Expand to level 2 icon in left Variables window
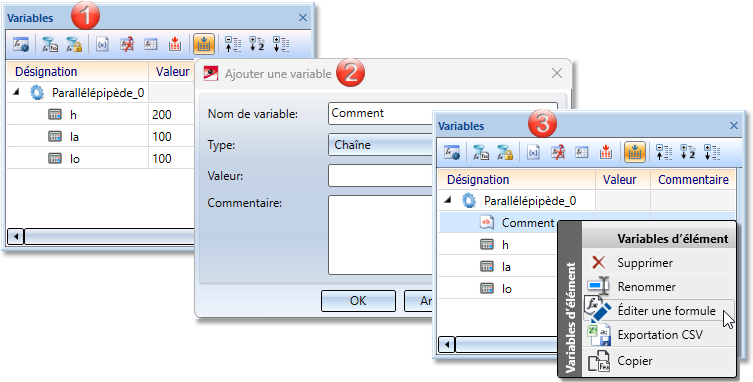The image size is (753, 382). point(257,44)
